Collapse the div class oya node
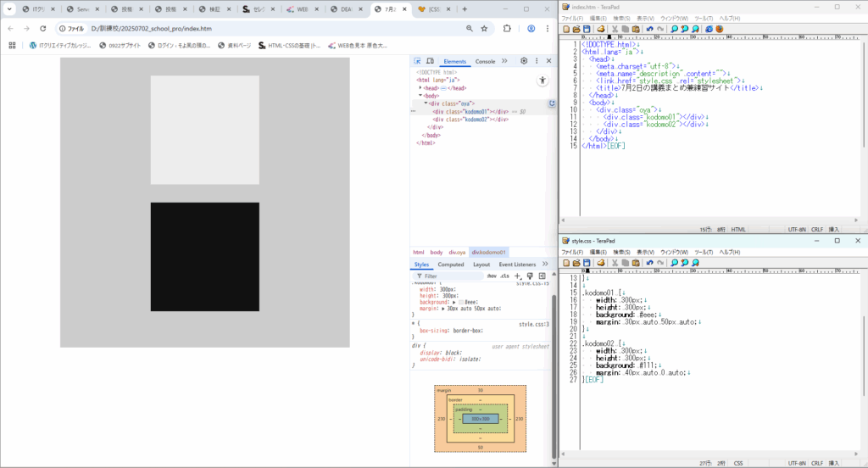 [426, 103]
